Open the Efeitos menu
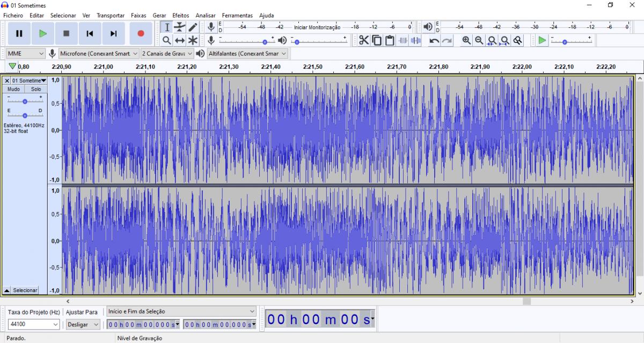This screenshot has width=644, height=343. [180, 16]
